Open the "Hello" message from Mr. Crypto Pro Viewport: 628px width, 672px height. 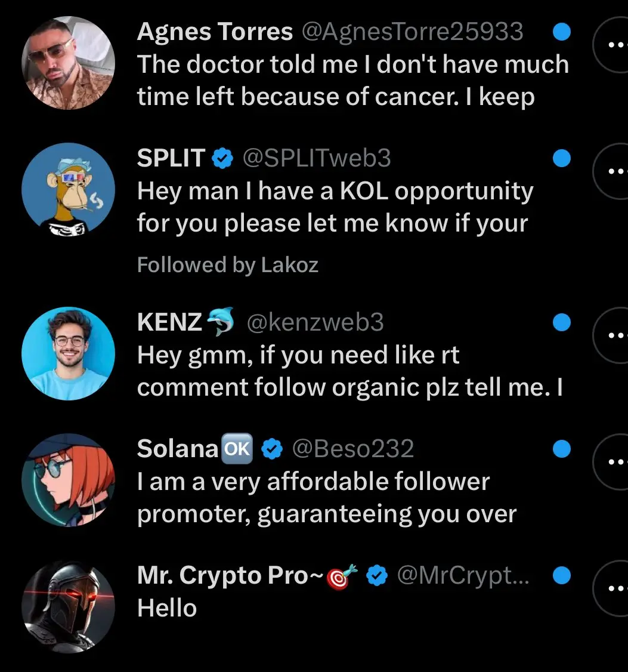click(167, 608)
